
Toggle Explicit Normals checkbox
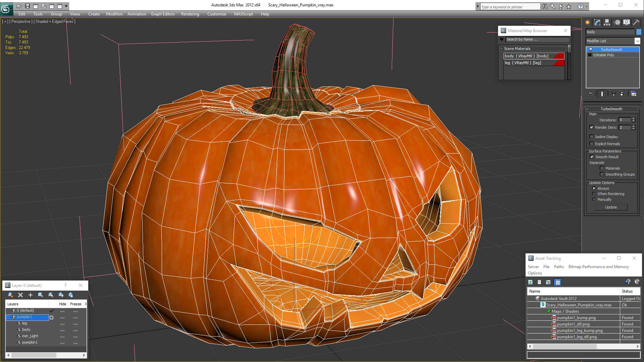592,144
